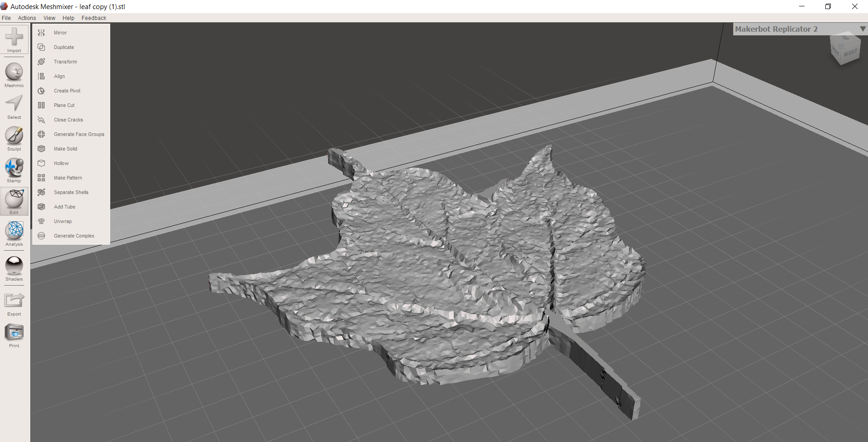This screenshot has height=442, width=868.
Task: Click the RIGHT face of the view cube
Action: click(850, 51)
